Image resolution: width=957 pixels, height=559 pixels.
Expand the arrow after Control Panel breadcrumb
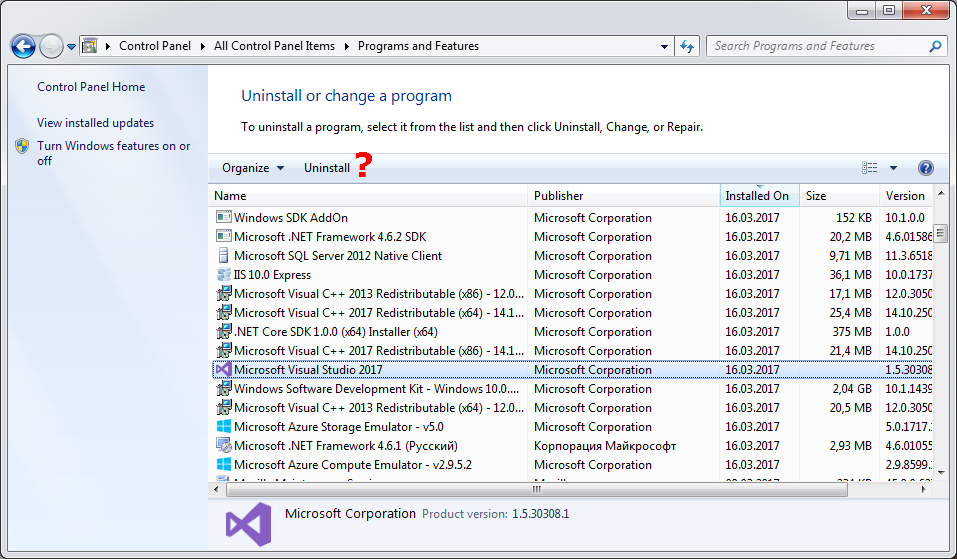pyautogui.click(x=203, y=46)
